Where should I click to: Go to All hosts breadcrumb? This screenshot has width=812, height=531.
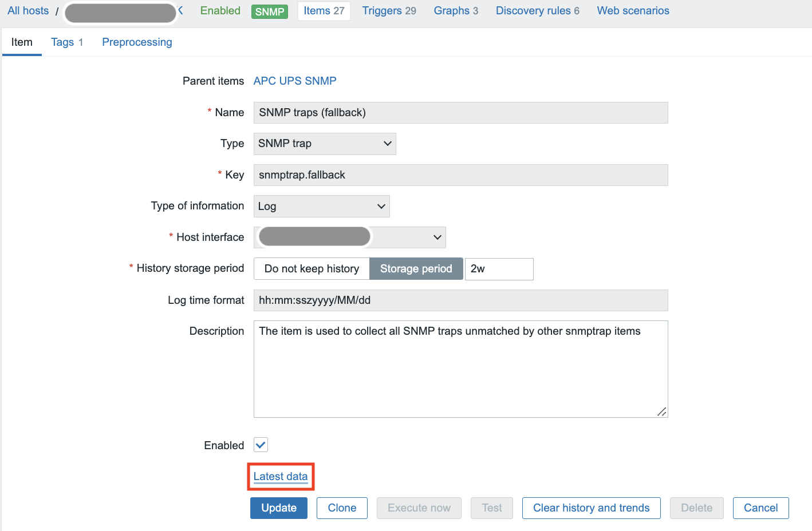click(28, 11)
